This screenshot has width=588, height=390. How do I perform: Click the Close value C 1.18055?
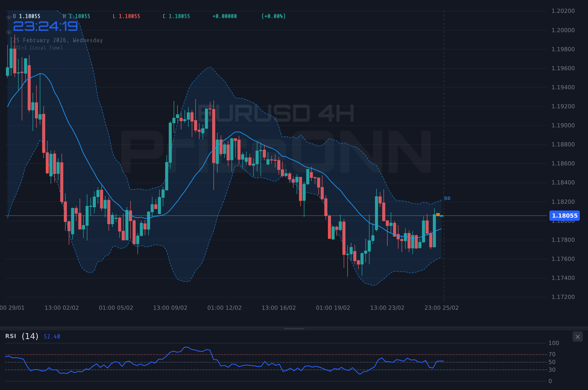176,16
